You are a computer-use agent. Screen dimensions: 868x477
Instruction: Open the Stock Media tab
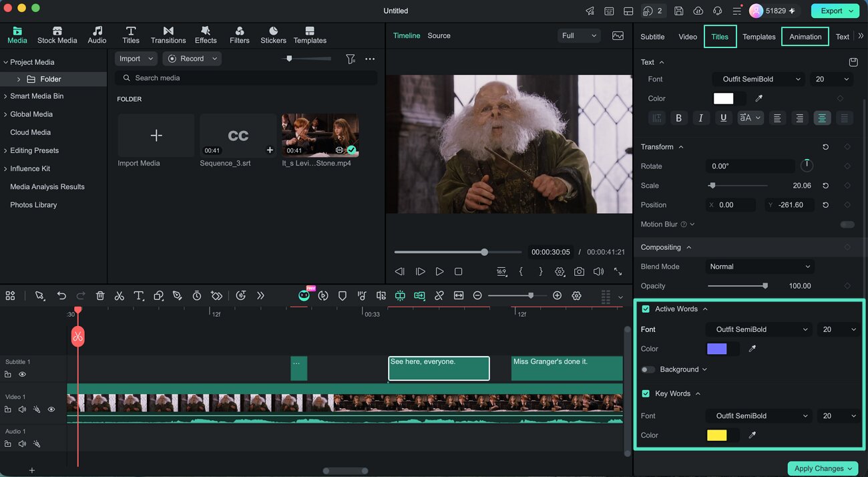(x=57, y=35)
